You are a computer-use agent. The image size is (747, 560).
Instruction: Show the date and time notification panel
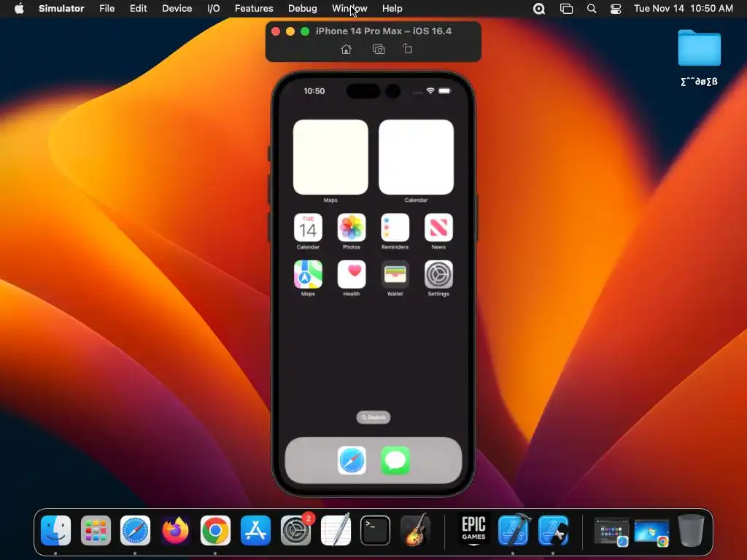click(x=683, y=9)
